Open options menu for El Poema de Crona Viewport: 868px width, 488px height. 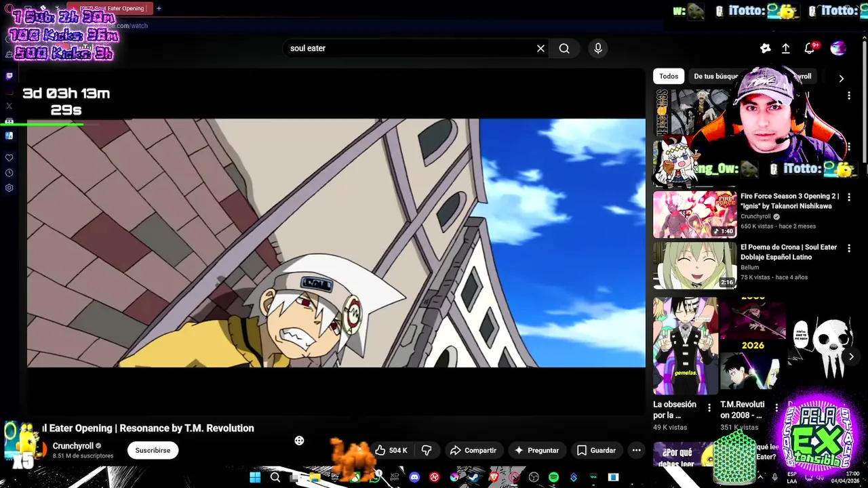point(849,248)
